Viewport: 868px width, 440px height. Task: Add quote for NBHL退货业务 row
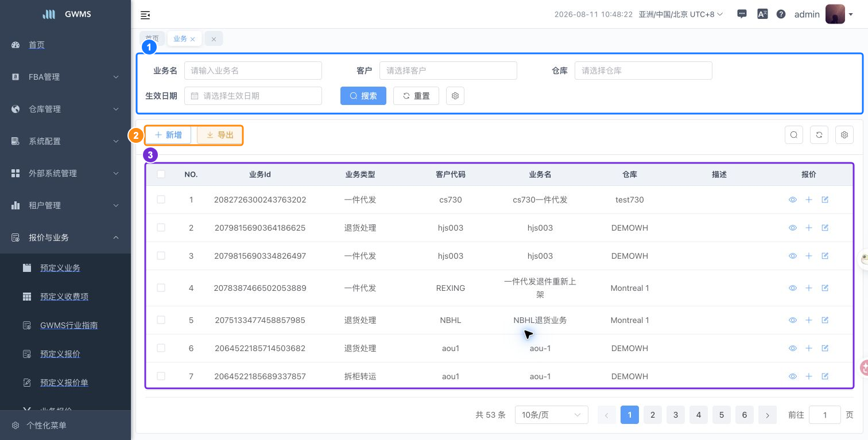click(x=809, y=320)
